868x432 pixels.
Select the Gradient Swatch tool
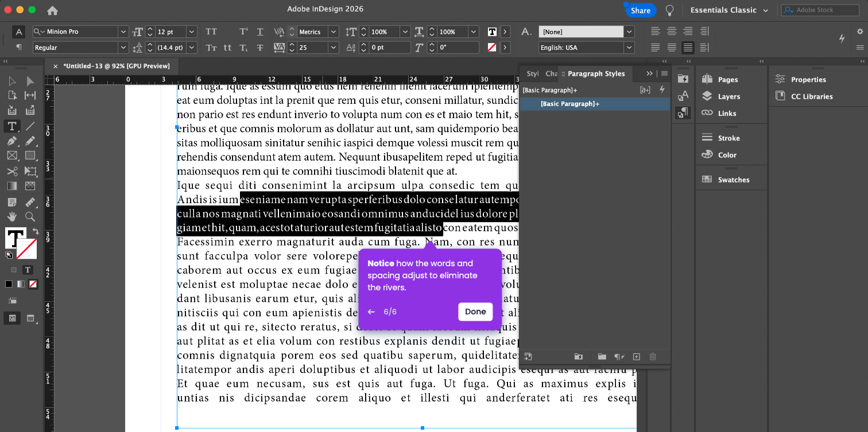coord(12,186)
